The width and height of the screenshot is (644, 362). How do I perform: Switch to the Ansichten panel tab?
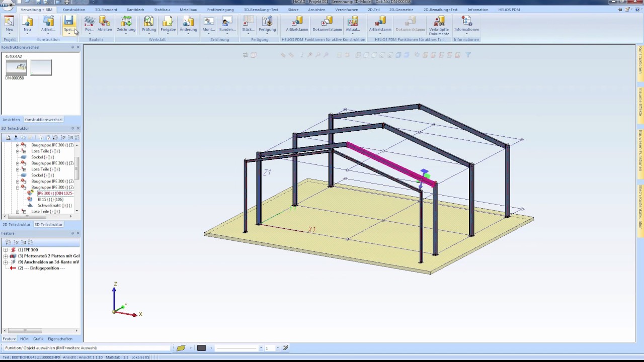tap(11, 120)
